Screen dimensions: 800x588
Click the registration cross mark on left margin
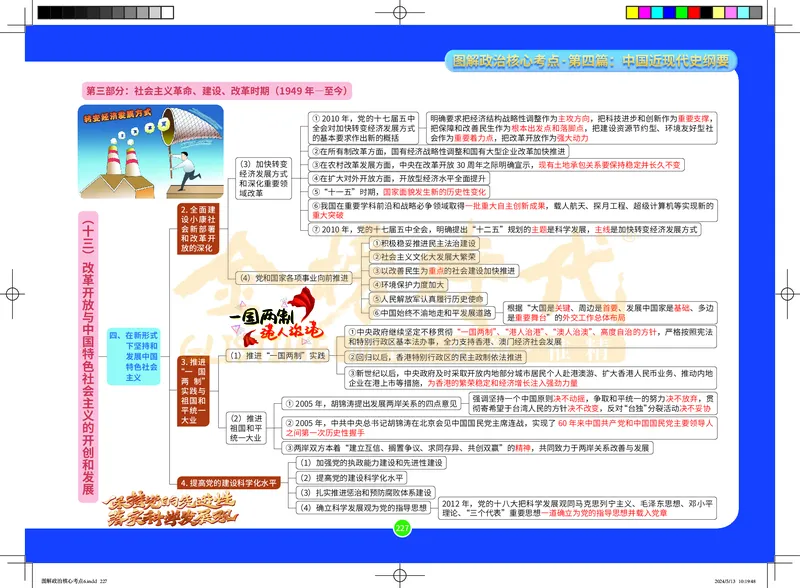pyautogui.click(x=14, y=294)
